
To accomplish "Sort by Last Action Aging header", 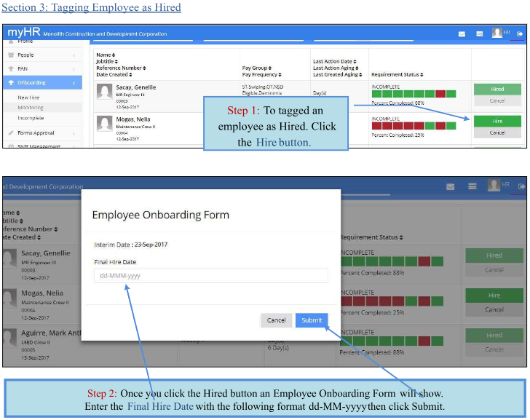I will (336, 68).
